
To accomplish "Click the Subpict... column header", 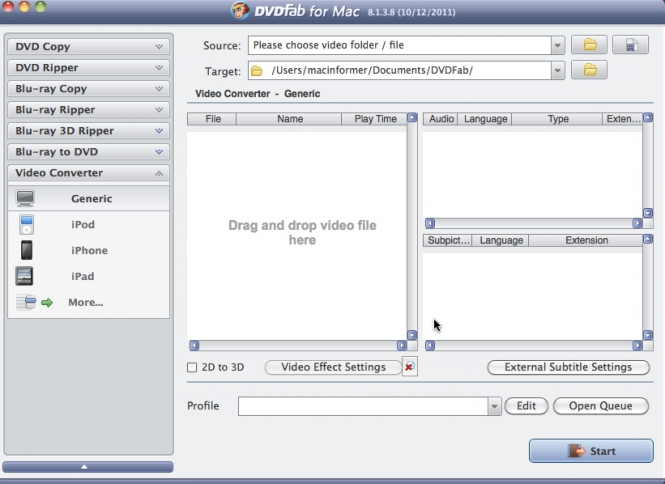I will coord(448,241).
